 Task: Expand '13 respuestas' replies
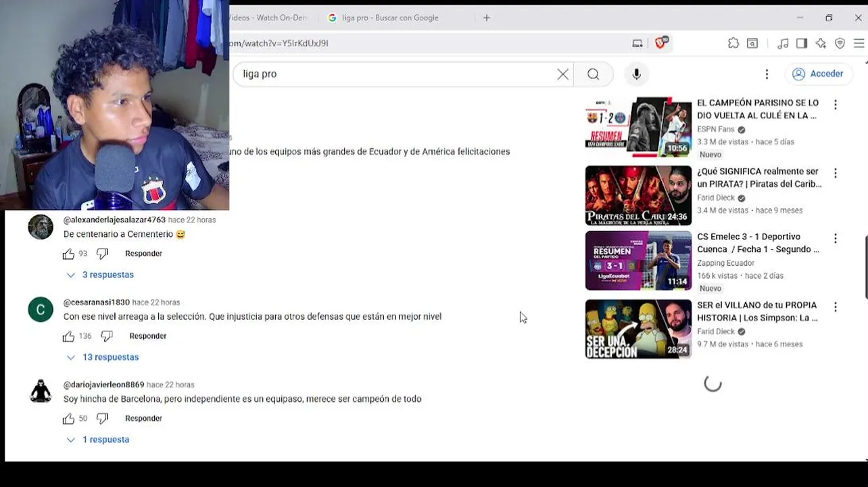[102, 357]
